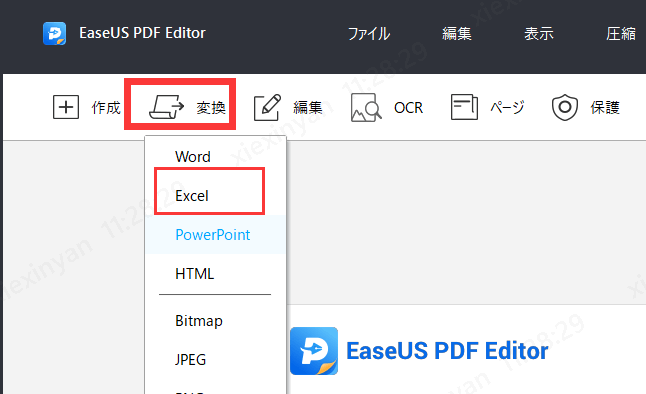Choose JPEG conversion option
Viewport: 646px width, 394px height.
[215, 359]
